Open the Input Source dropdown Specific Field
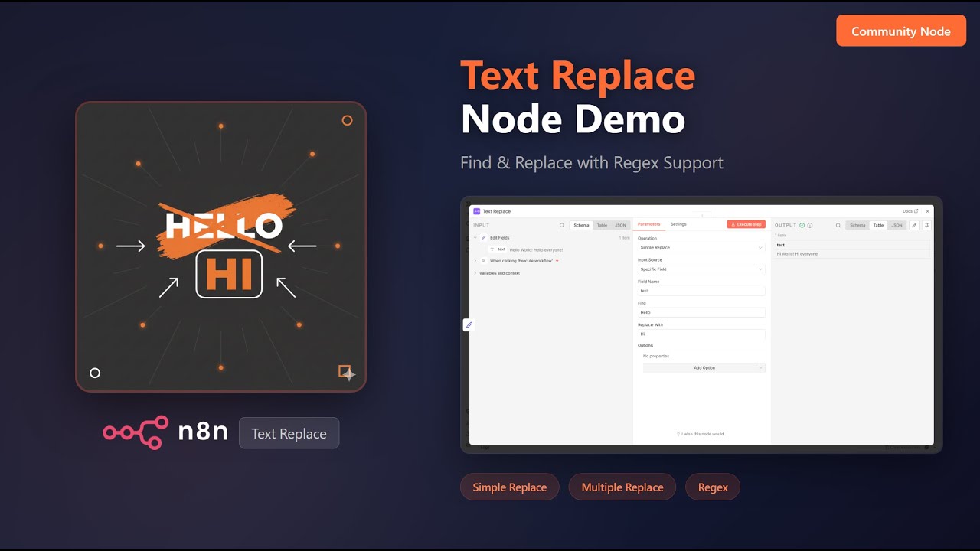This screenshot has height=551, width=980. pos(701,269)
